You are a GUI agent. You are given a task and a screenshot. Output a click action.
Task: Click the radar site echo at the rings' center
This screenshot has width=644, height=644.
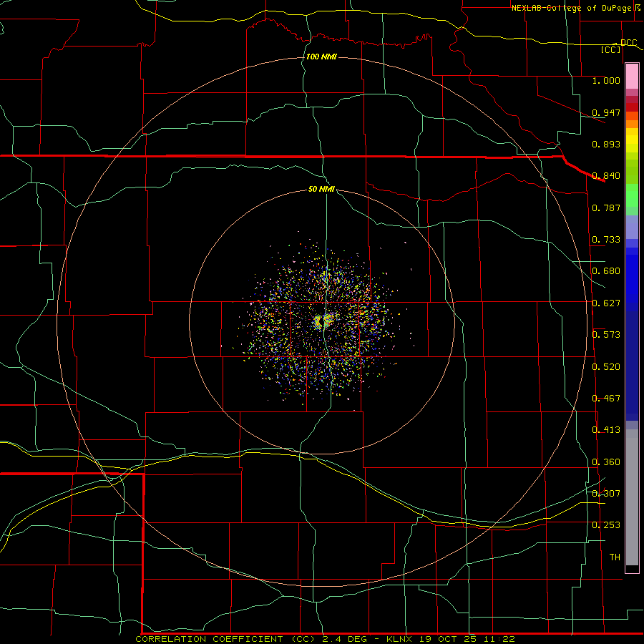[x=323, y=321]
